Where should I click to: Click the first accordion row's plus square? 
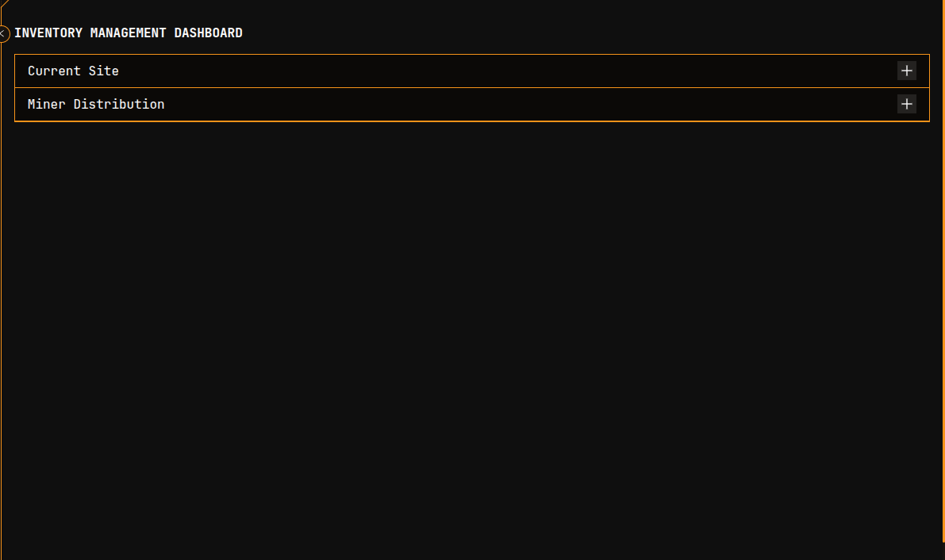click(x=906, y=71)
